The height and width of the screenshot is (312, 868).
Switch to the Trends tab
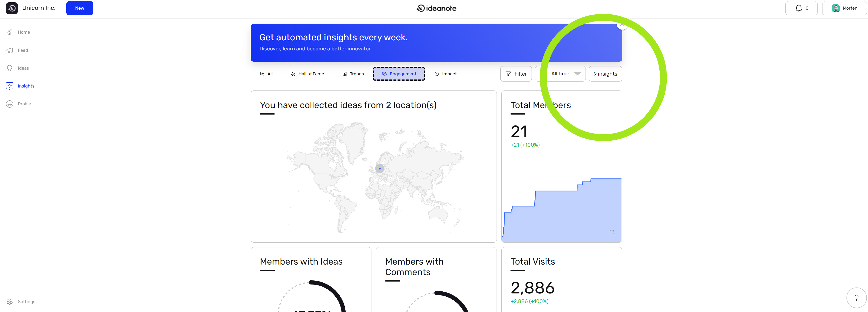tap(353, 74)
